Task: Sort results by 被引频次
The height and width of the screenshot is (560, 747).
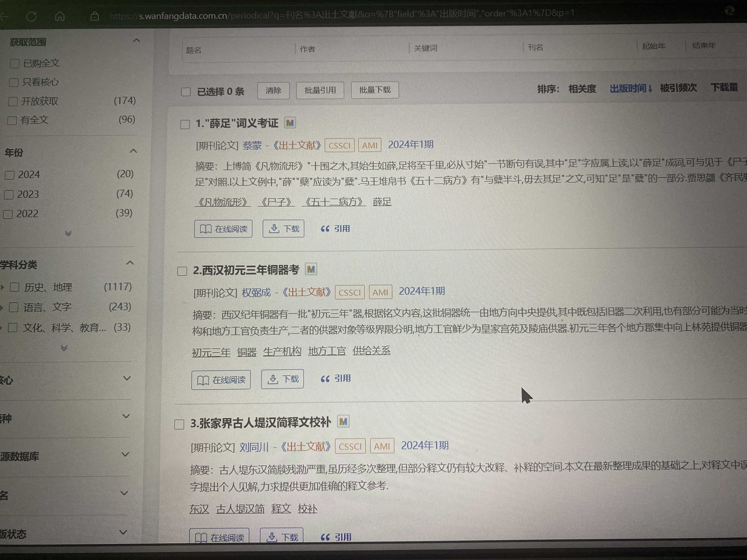Action: click(678, 88)
